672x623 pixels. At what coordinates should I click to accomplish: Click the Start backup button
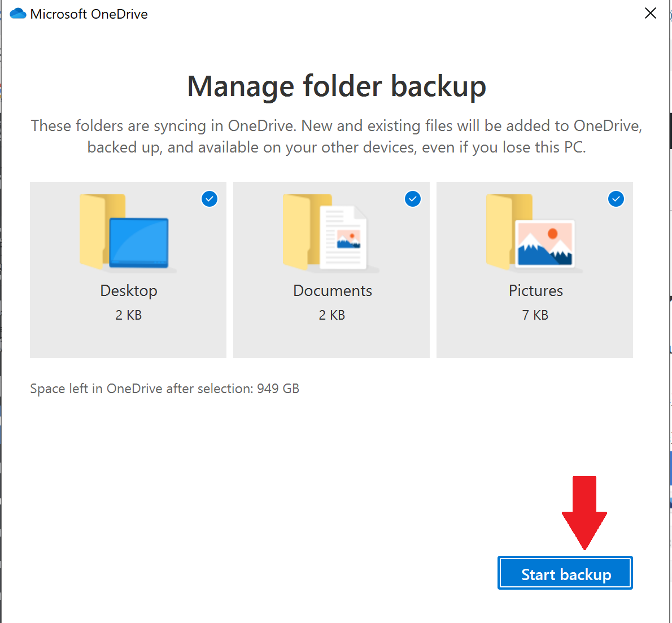coord(565,573)
